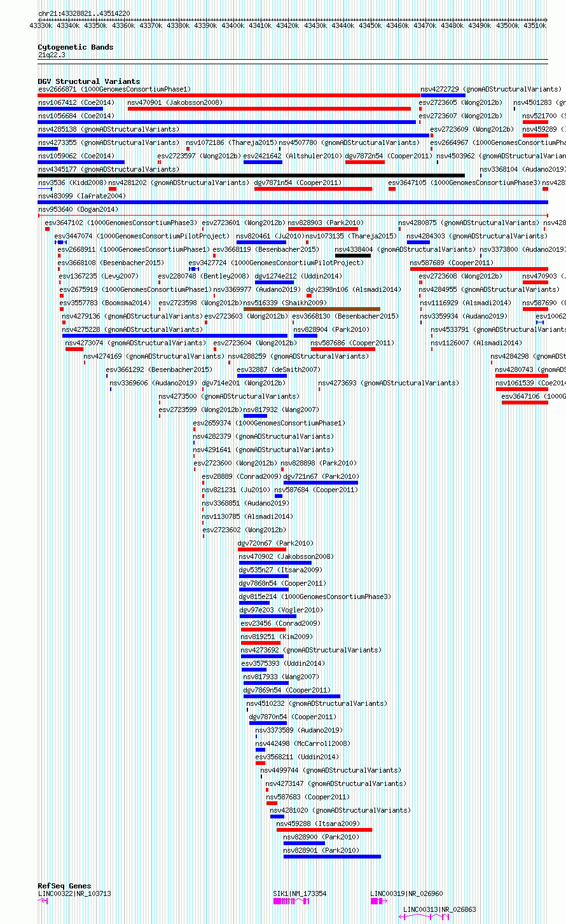
Task: Open variant nsv1056684 (Coe2014)
Action: click(x=76, y=116)
